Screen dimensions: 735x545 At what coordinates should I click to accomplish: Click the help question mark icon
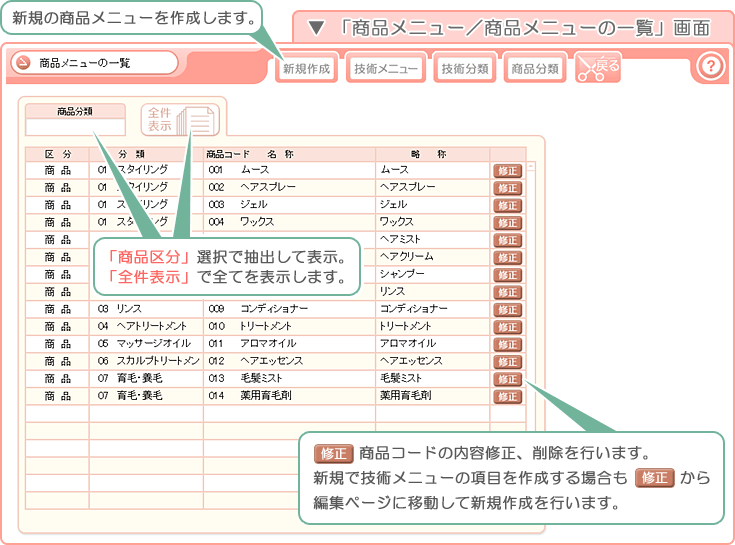pyautogui.click(x=709, y=67)
